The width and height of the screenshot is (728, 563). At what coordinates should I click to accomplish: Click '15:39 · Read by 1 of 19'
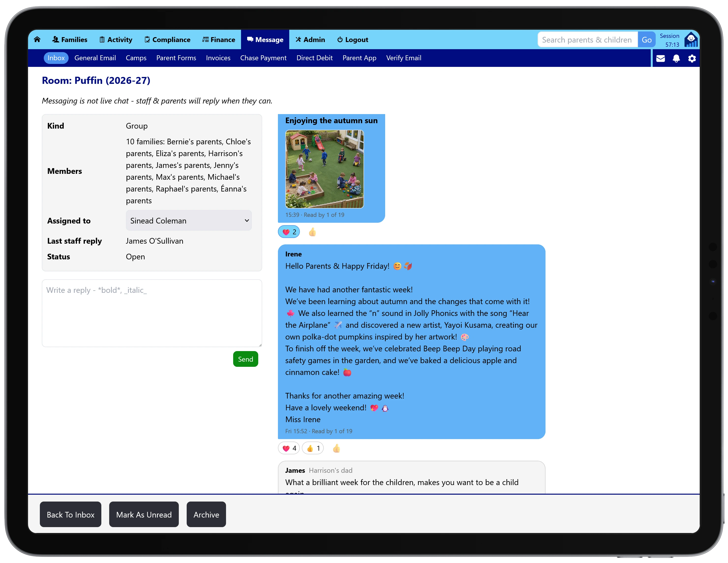click(315, 215)
